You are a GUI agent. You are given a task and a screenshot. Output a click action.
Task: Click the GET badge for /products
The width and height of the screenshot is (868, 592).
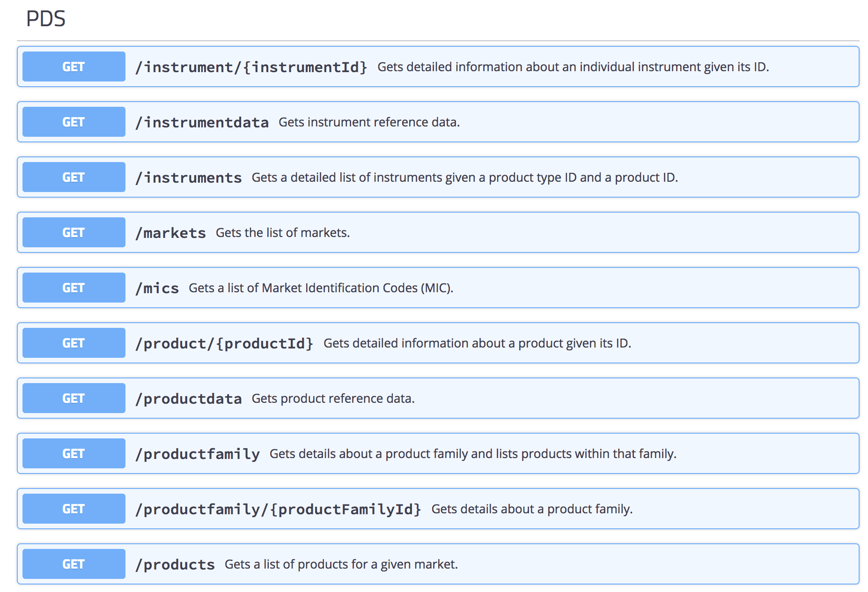click(x=73, y=564)
